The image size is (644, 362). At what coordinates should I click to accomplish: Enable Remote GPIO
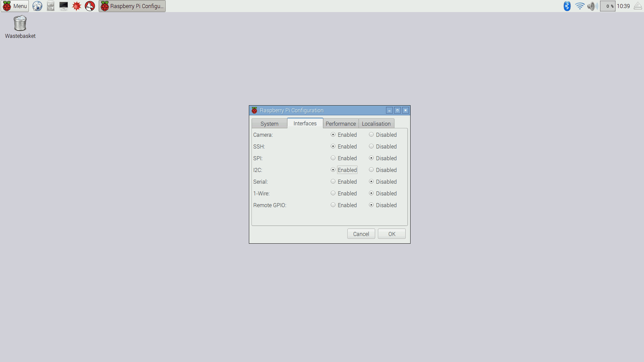click(x=333, y=205)
